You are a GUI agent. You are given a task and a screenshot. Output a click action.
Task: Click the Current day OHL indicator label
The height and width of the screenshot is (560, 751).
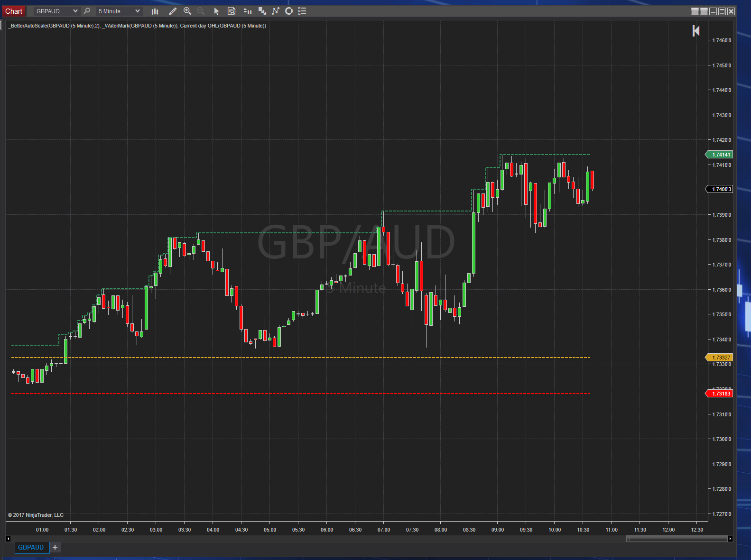[223, 26]
